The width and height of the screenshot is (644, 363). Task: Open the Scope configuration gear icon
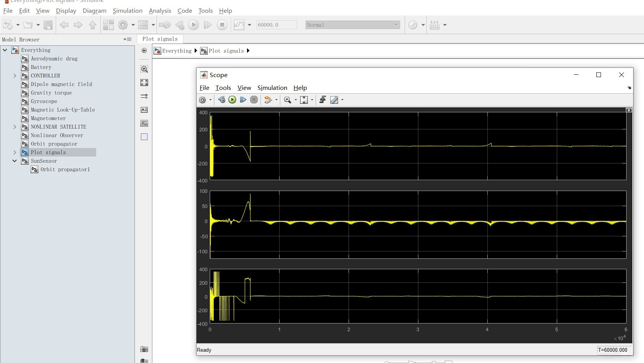(202, 100)
